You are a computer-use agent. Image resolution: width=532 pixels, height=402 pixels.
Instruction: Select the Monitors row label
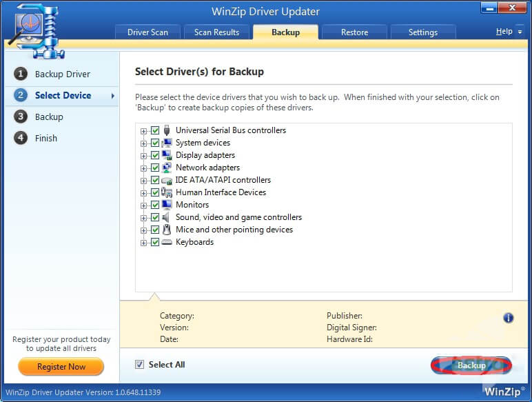point(192,205)
